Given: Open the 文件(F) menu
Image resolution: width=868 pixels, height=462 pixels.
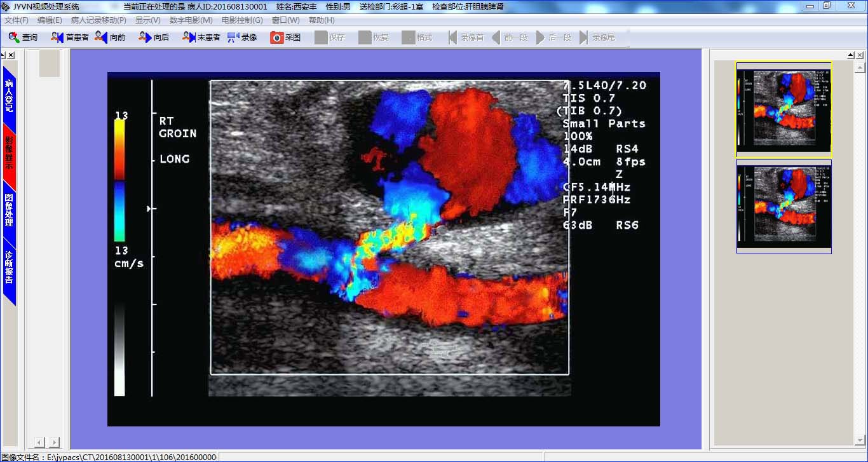Looking at the screenshot, I should 17,20.
